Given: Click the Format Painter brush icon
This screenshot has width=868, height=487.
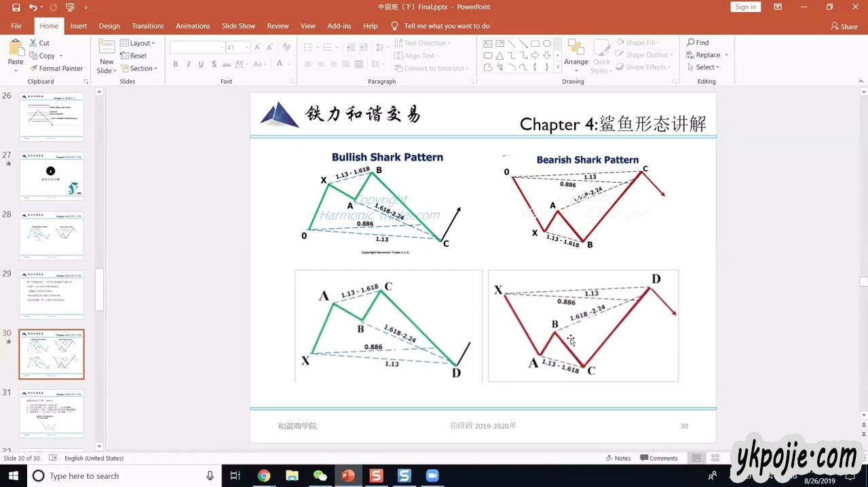Looking at the screenshot, I should [x=33, y=69].
